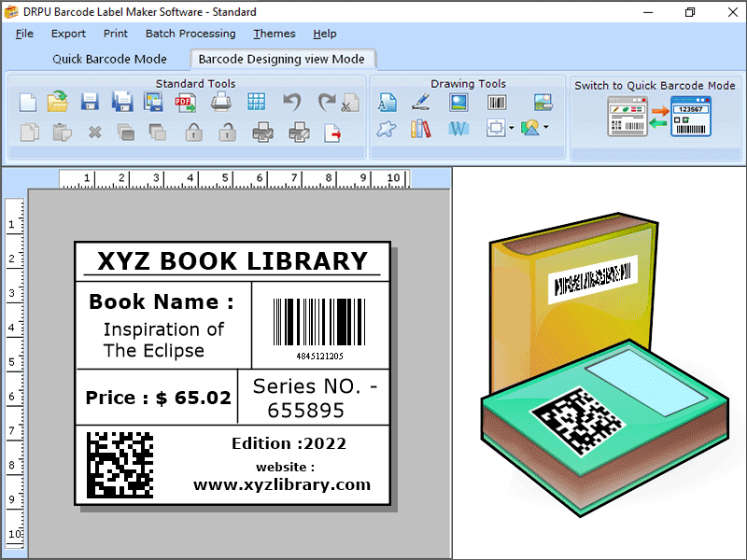The image size is (747, 560).
Task: Open the Themes menu
Action: [275, 34]
